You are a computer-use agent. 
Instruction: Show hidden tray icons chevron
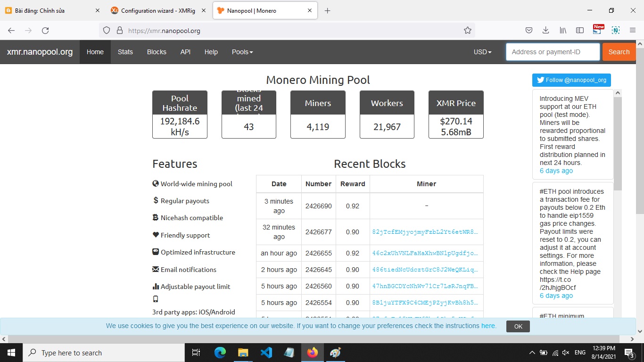coord(532,353)
